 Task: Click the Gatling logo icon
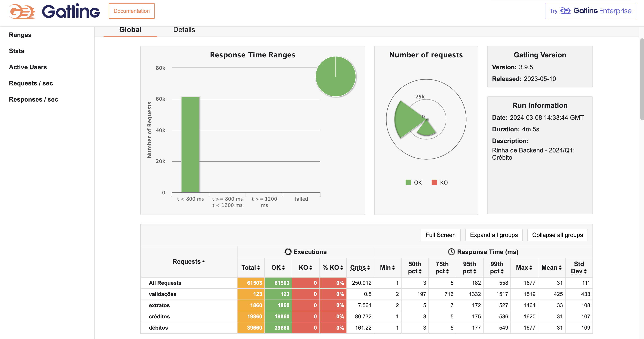pos(22,11)
